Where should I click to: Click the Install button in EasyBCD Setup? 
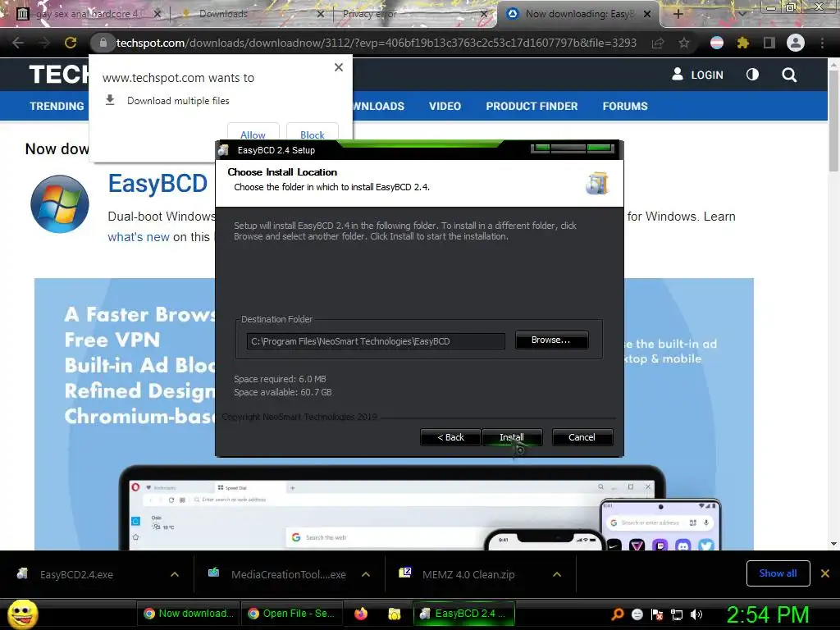tap(512, 437)
